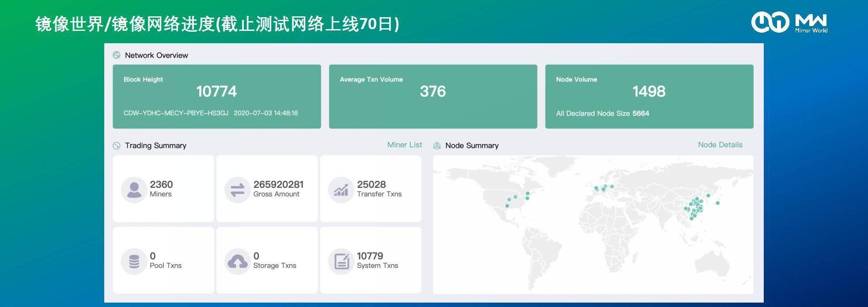Open the Miner List link
The height and width of the screenshot is (307, 868).
404,145
